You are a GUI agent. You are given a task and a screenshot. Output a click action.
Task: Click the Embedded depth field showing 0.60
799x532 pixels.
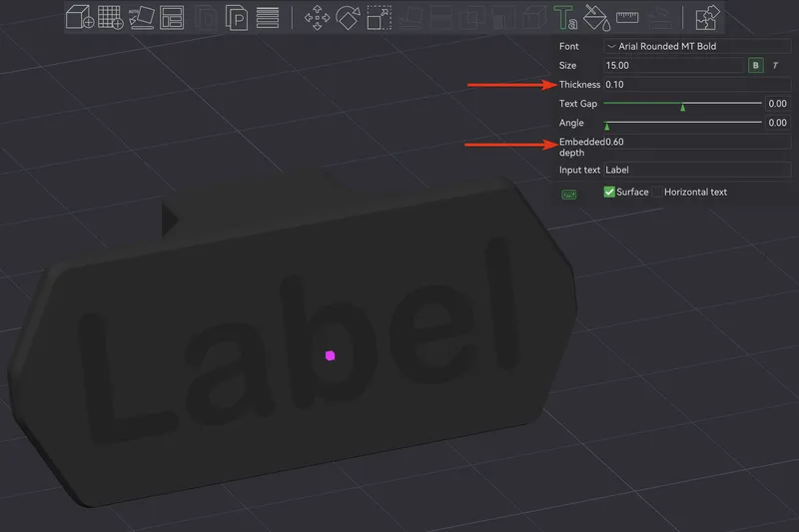coord(697,142)
